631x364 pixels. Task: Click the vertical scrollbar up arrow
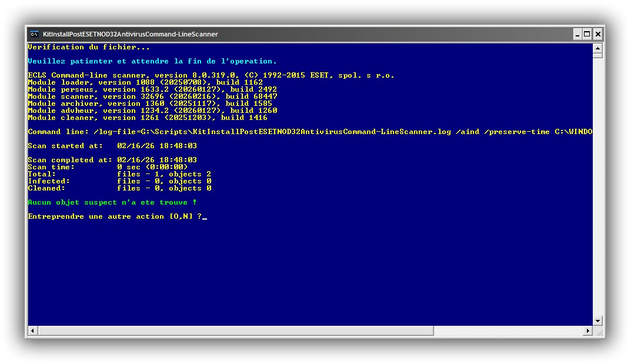[597, 48]
